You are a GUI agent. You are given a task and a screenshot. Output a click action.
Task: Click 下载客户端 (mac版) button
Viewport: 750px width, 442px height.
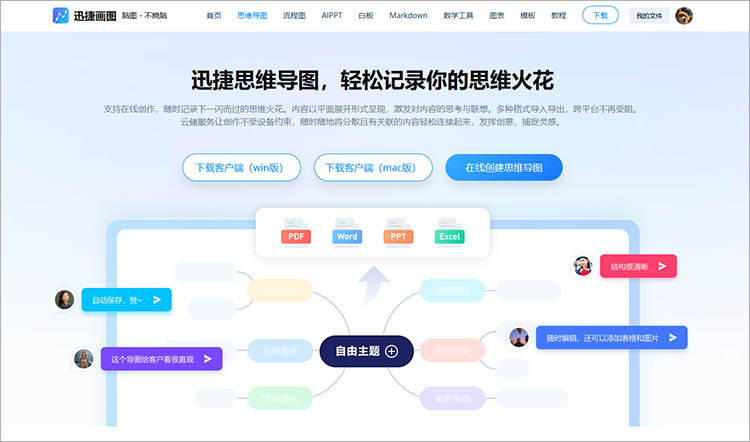pyautogui.click(x=373, y=167)
